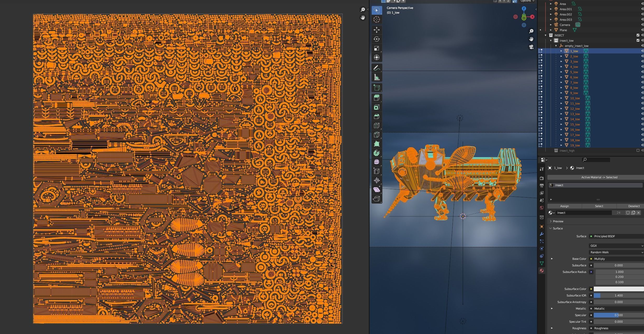Select the 3D Cursor tool

[x=377, y=19]
